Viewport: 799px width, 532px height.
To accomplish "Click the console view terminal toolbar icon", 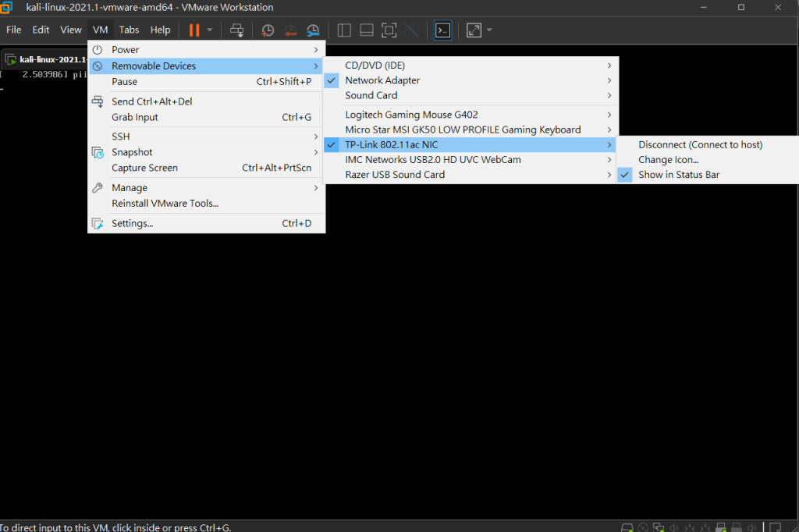I will pyautogui.click(x=443, y=30).
